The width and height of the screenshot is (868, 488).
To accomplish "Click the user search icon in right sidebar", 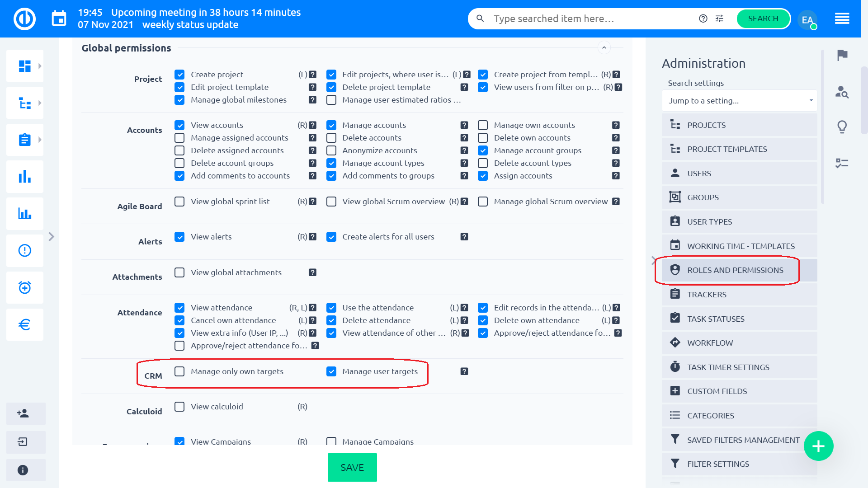I will point(842,92).
